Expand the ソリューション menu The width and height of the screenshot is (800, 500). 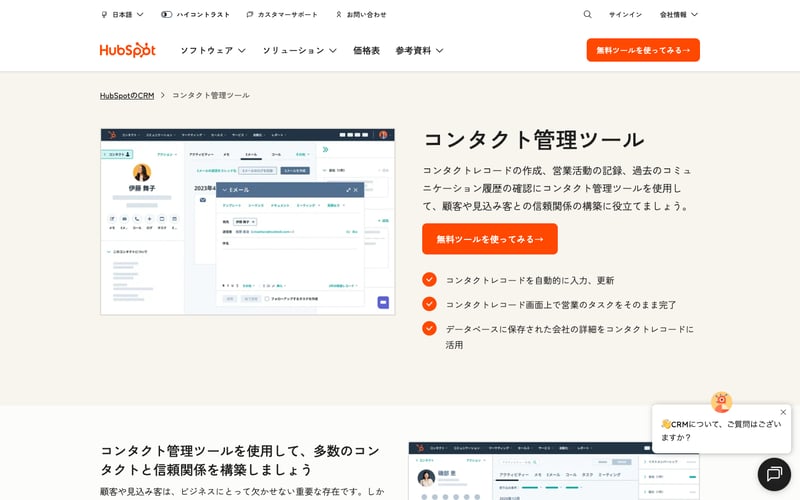click(299, 51)
